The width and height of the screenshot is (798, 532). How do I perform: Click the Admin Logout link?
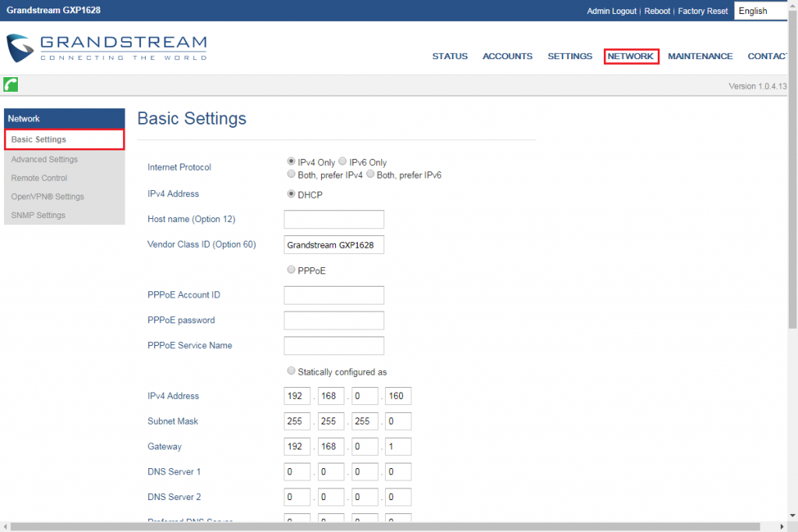pos(612,11)
